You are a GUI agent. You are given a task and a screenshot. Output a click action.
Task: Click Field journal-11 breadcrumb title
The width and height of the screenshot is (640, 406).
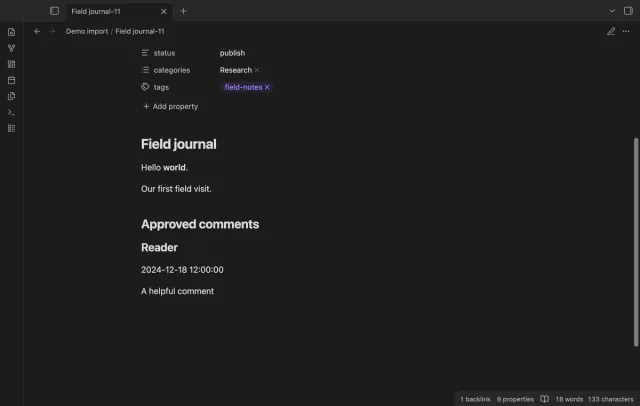140,31
